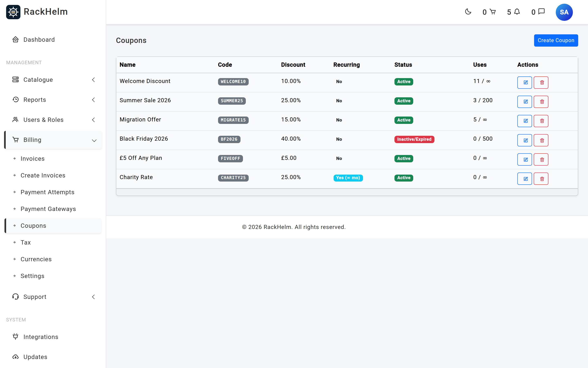Open Updates in System section
The width and height of the screenshot is (588, 368).
click(53, 357)
